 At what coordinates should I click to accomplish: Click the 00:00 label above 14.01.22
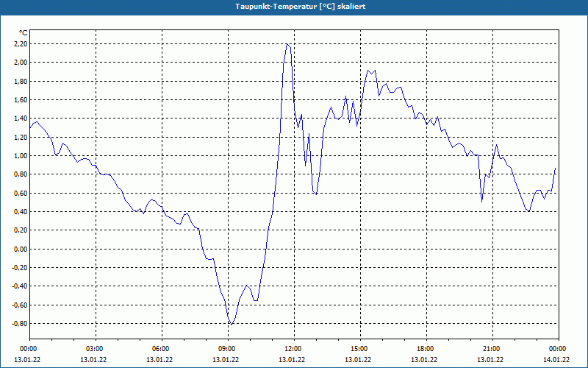559,349
